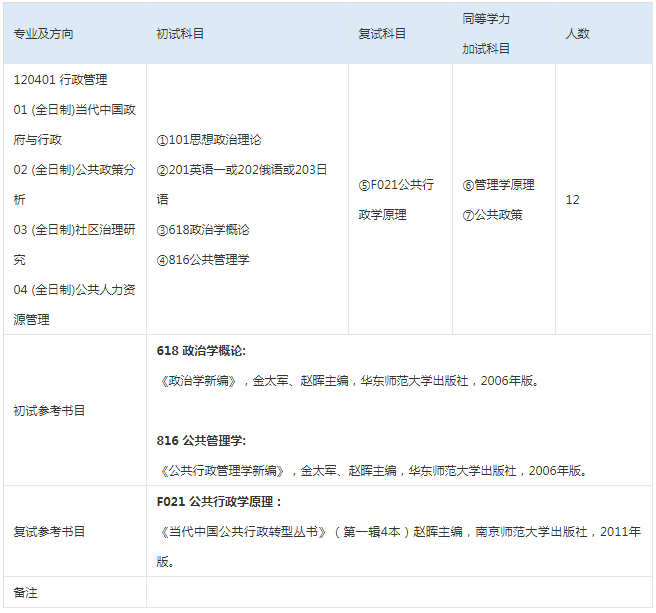Click the 复试参考书目 row label
Image resolution: width=656 pixels, height=613 pixels.
(49, 532)
